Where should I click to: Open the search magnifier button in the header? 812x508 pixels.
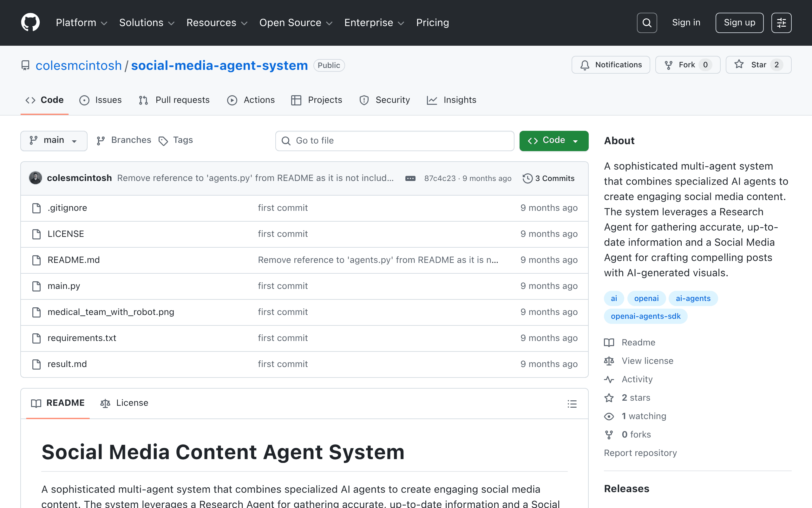click(646, 23)
